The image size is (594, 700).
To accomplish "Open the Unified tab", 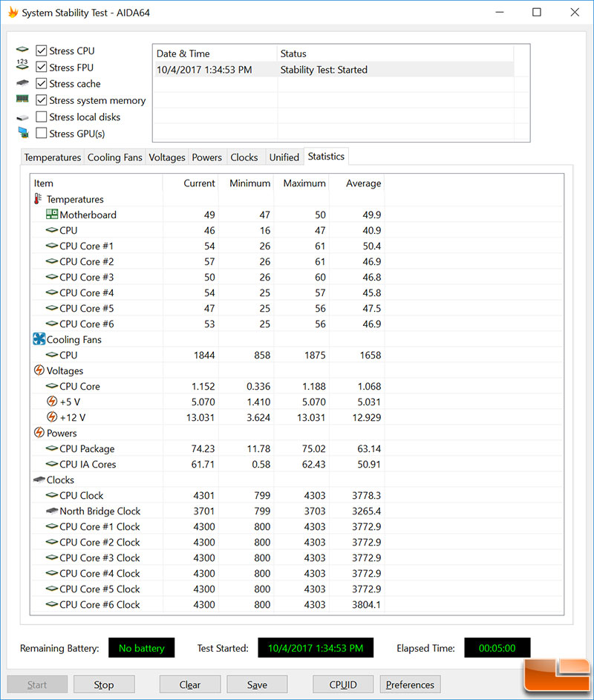I will pyautogui.click(x=284, y=157).
